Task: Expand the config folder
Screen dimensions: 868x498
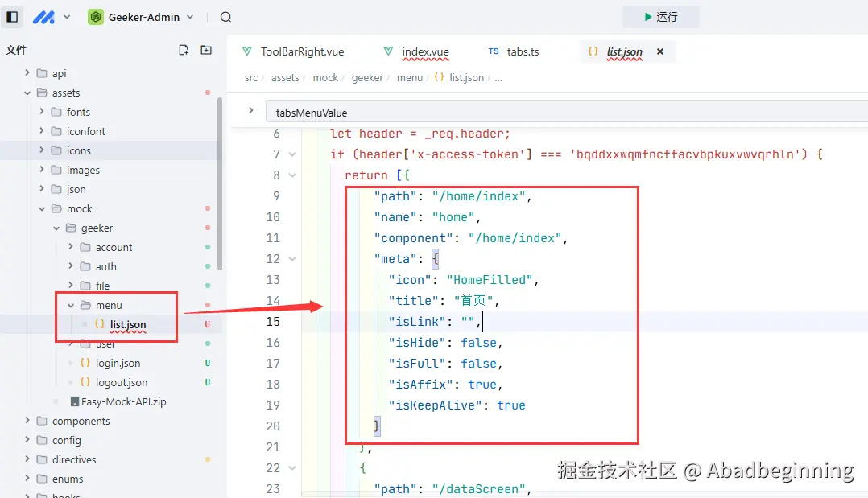Action: (27, 439)
